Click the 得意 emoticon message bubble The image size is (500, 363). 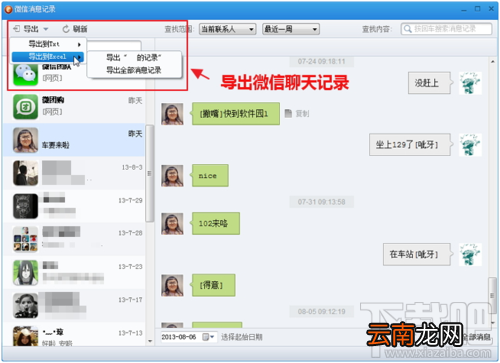(x=213, y=285)
